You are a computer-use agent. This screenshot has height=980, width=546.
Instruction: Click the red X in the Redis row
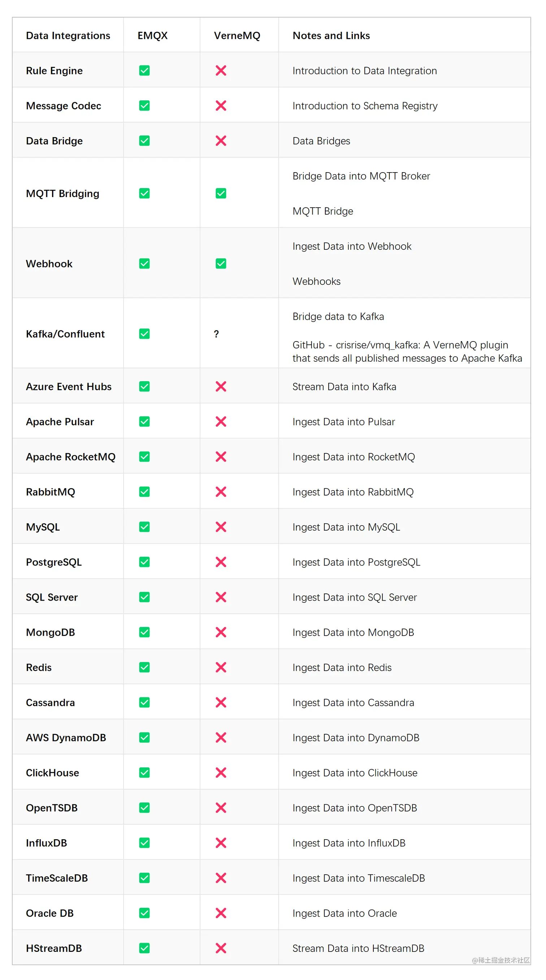[221, 667]
